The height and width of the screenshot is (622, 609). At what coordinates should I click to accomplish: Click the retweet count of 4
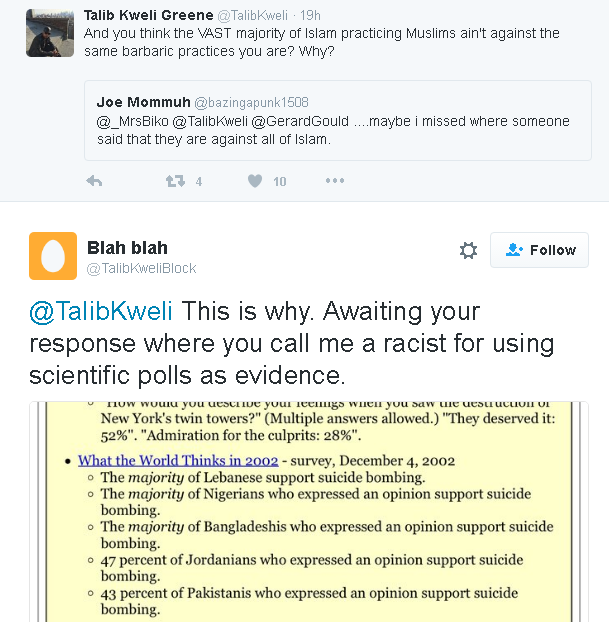pos(199,181)
